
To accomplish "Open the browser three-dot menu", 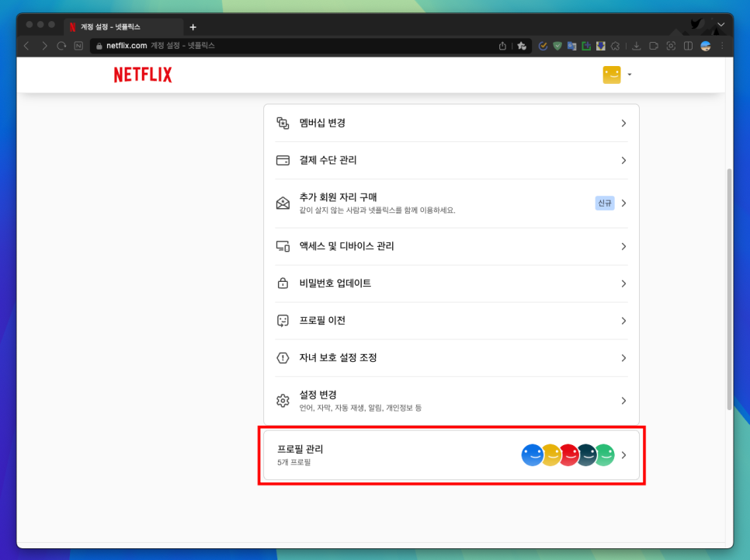I will point(722,46).
